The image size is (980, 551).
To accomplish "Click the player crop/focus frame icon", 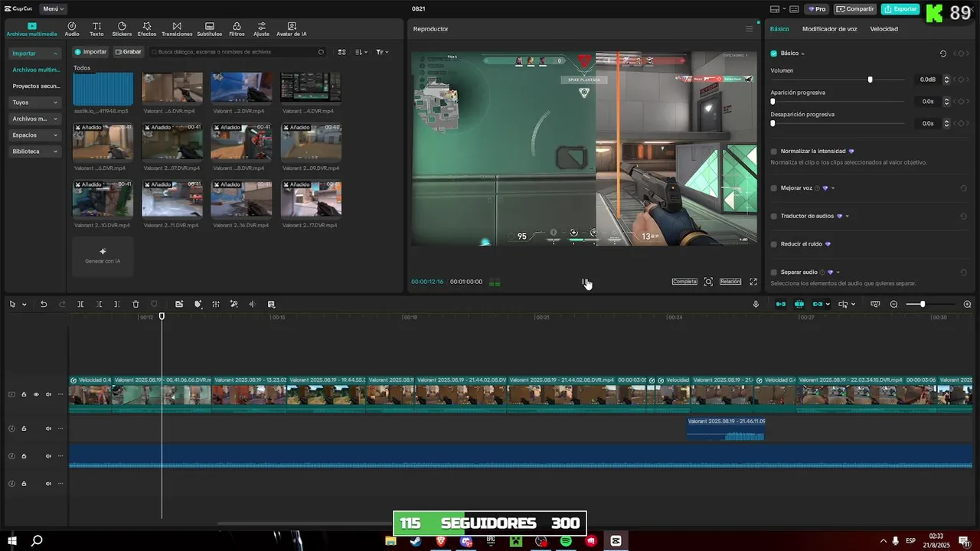I will (x=708, y=282).
